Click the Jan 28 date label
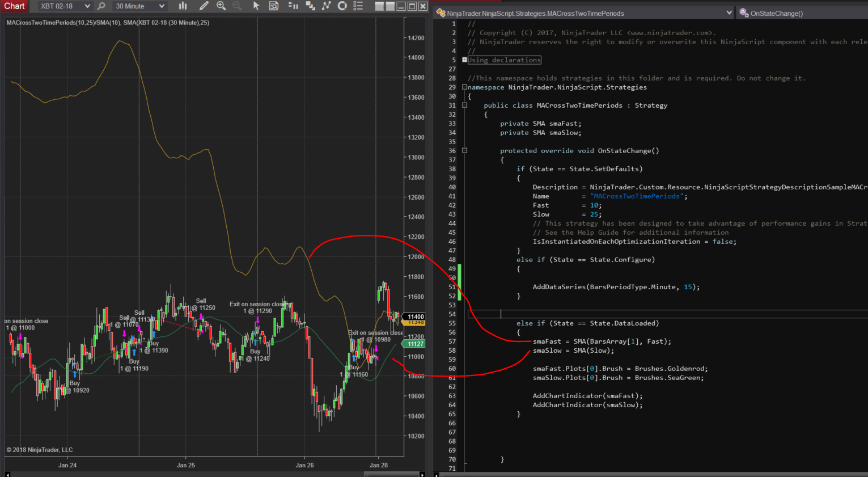Viewport: 868px width, 477px height. coord(379,465)
